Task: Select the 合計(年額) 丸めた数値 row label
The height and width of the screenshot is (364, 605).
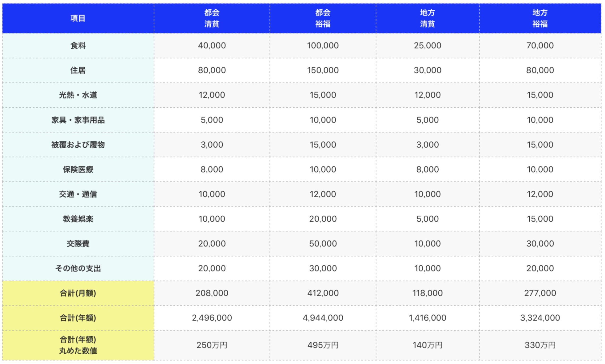Action: pyautogui.click(x=78, y=345)
